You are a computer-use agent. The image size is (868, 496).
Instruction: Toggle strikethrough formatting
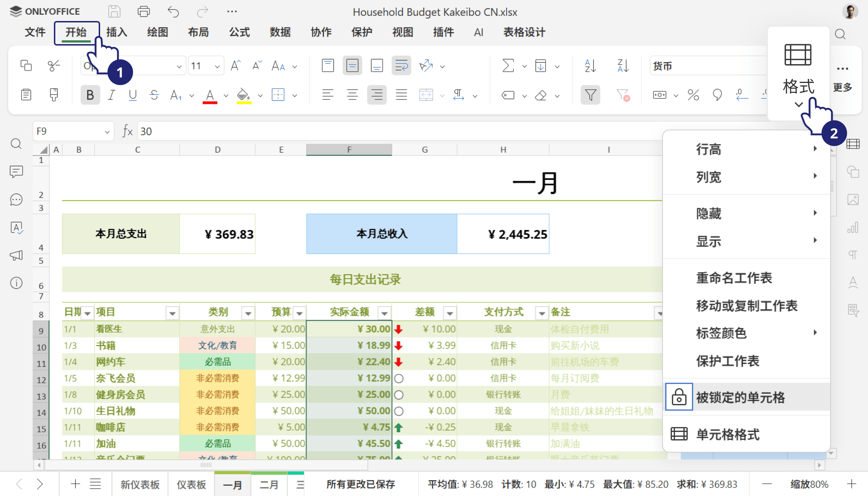[x=154, y=95]
